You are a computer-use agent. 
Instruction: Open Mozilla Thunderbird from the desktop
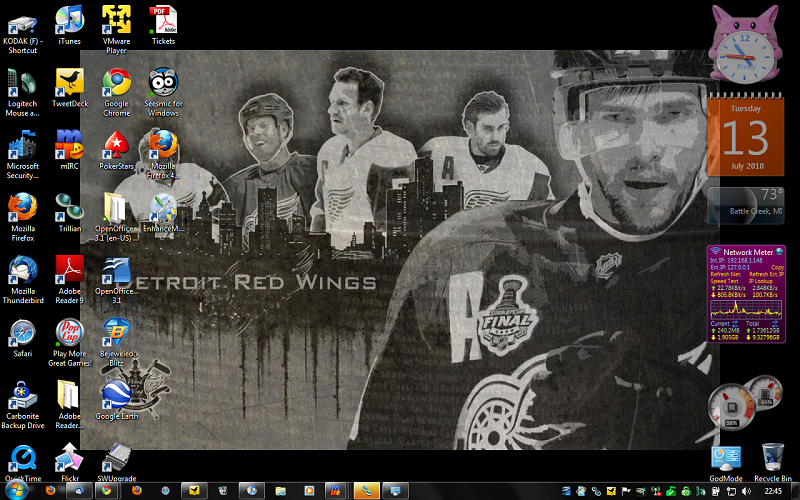(x=22, y=280)
